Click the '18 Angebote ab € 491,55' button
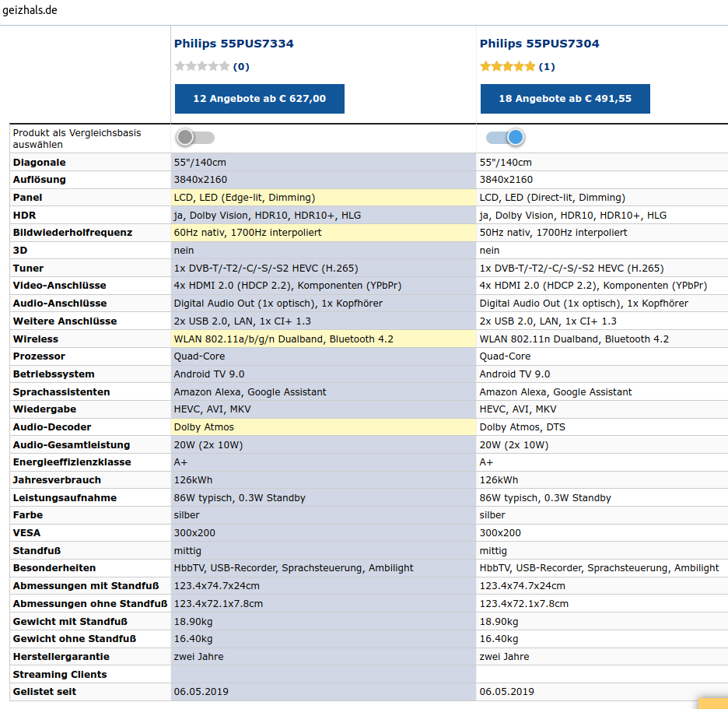 point(565,99)
